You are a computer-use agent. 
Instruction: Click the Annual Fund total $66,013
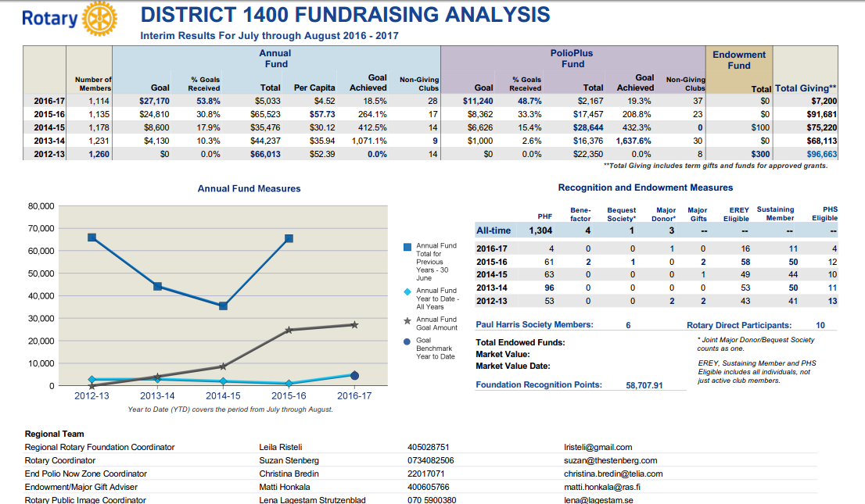pos(265,155)
